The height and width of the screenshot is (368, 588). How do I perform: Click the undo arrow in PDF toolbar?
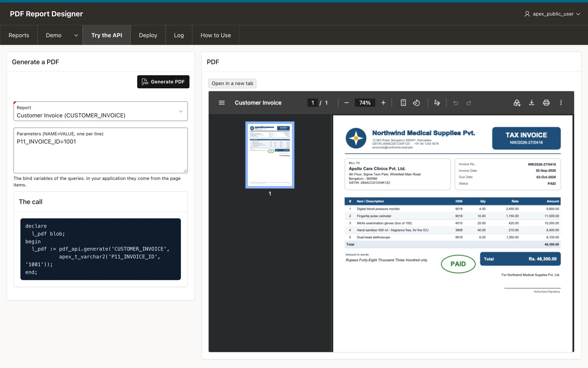(x=456, y=103)
